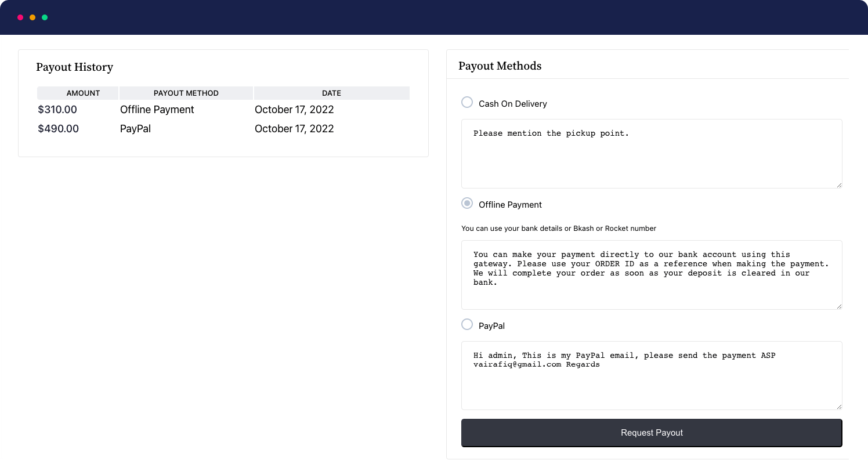Click the $490.00 payout amount

pyautogui.click(x=58, y=129)
